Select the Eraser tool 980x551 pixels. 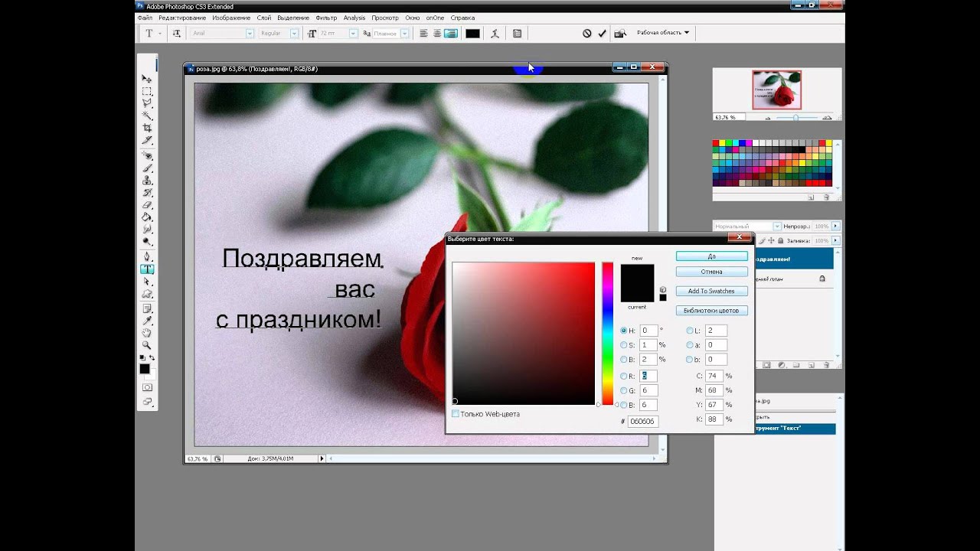146,205
